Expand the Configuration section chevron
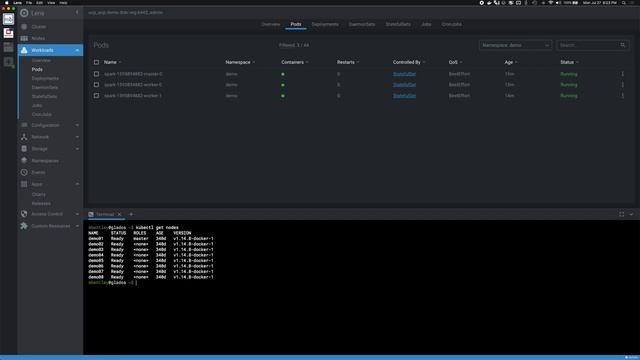640x360 pixels. pyautogui.click(x=77, y=125)
